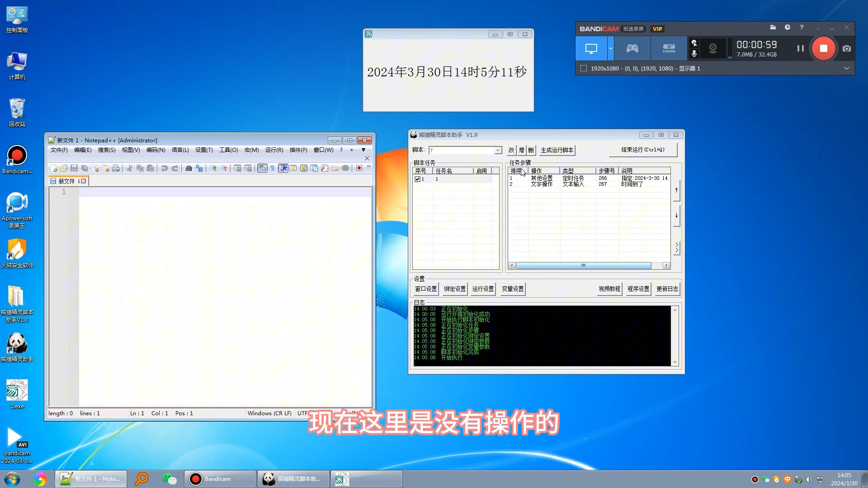
Task: Pause the Bandicam recording
Action: (800, 48)
